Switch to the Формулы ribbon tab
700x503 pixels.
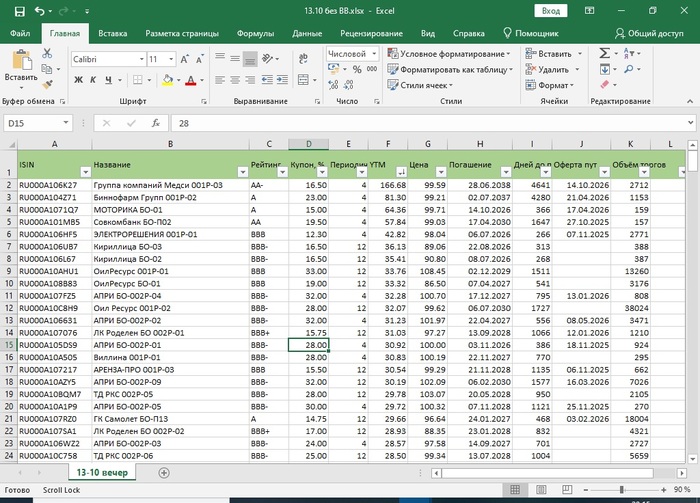coord(255,33)
